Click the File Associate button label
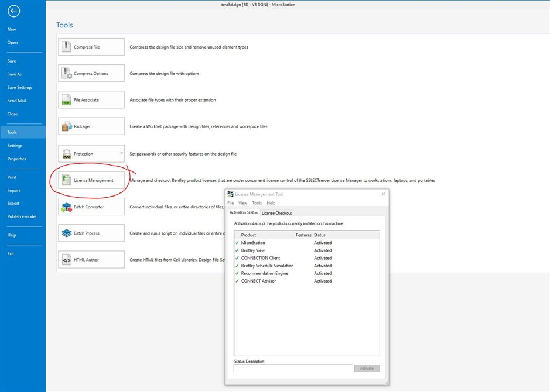 [86, 100]
